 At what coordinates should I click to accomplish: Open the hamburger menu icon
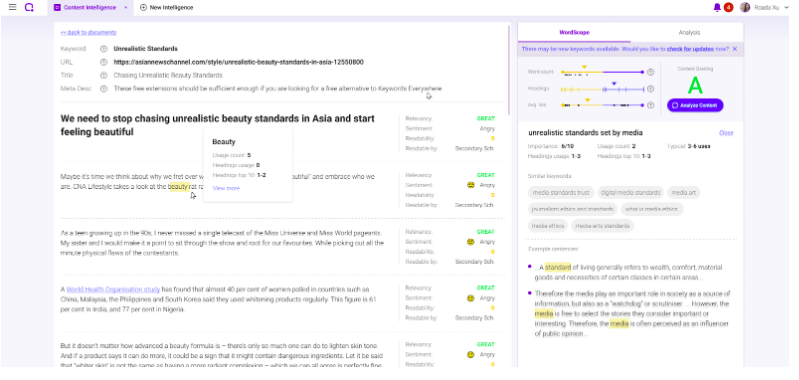coord(13,7)
